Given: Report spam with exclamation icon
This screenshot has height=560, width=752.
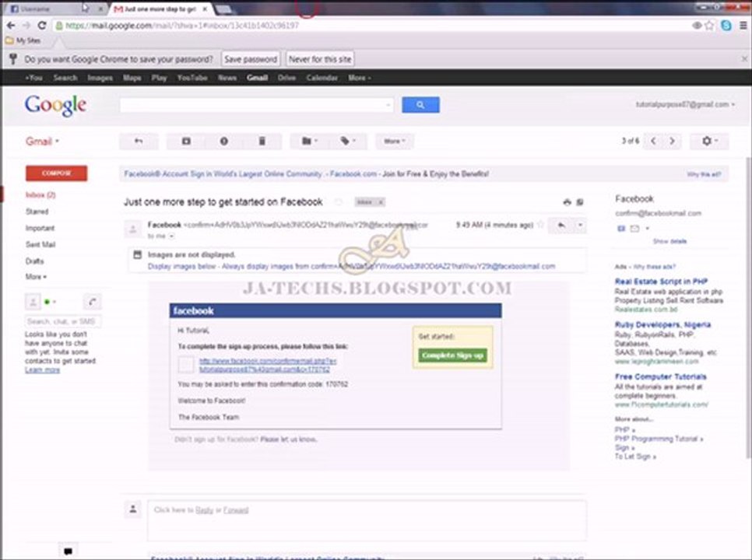Looking at the screenshot, I should point(224,142).
